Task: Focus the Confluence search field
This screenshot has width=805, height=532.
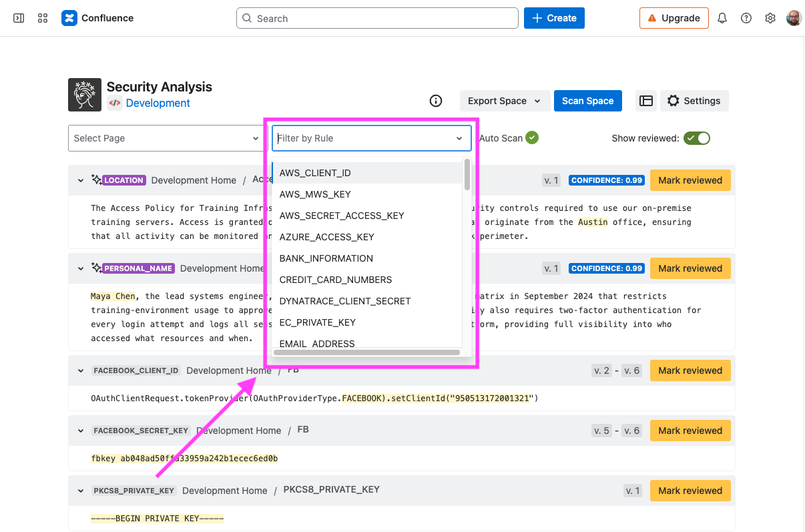Action: [x=377, y=18]
